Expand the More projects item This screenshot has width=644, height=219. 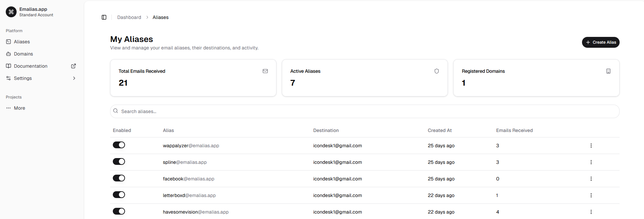coord(19,108)
